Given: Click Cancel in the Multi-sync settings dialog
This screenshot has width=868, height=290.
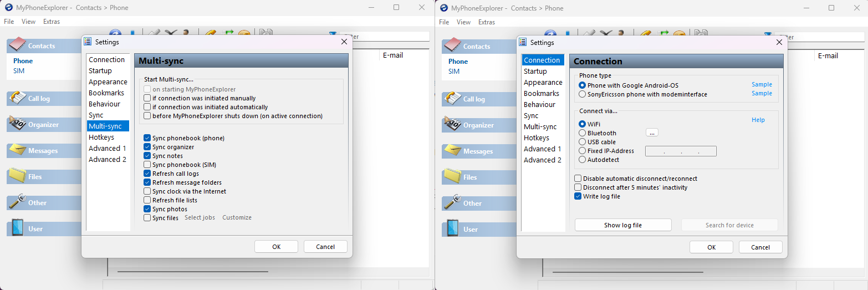Looking at the screenshot, I should click(325, 247).
